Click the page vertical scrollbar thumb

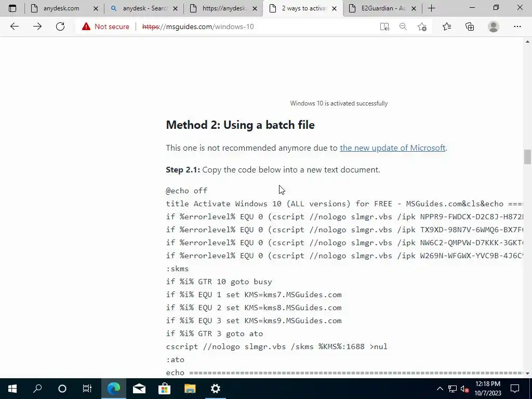point(527,157)
